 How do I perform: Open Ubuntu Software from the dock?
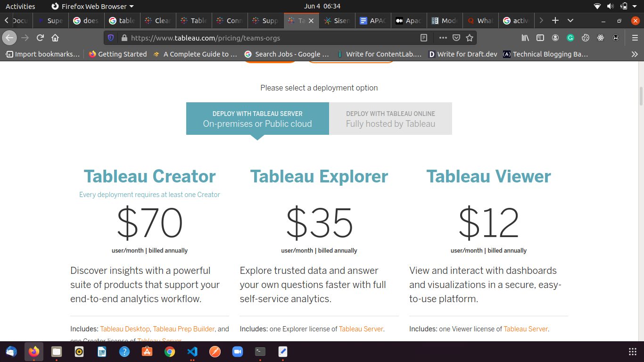point(147,352)
